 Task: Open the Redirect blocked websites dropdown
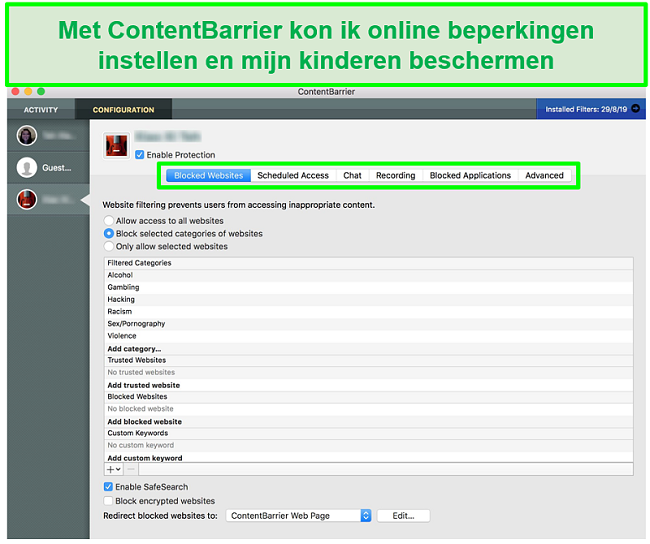pos(298,516)
